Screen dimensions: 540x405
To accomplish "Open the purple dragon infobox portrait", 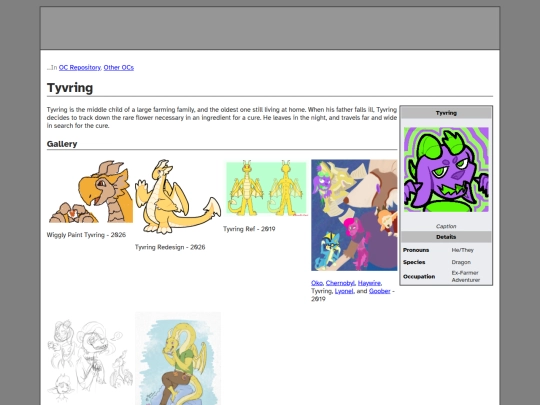I will point(446,169).
